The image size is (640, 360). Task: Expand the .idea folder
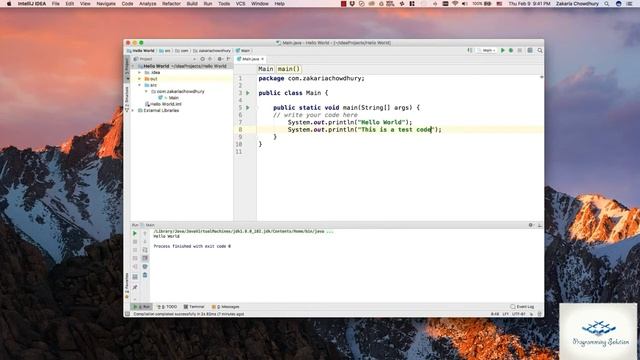tap(140, 73)
